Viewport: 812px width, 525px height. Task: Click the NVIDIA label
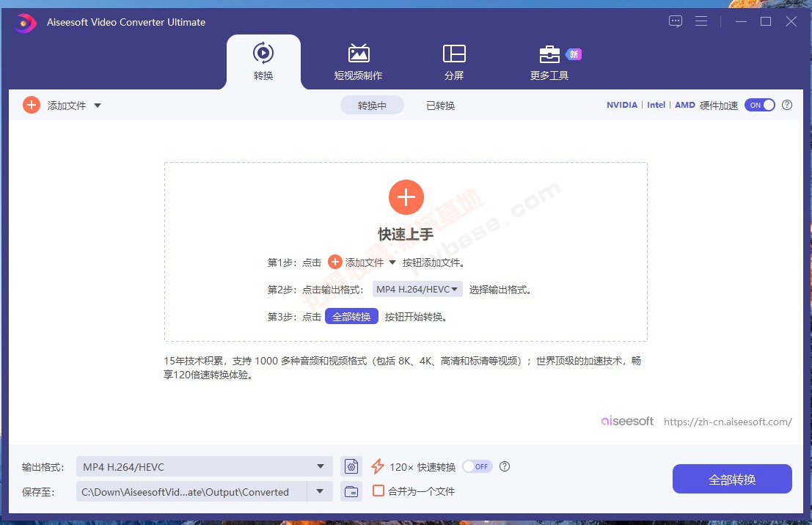tap(622, 105)
